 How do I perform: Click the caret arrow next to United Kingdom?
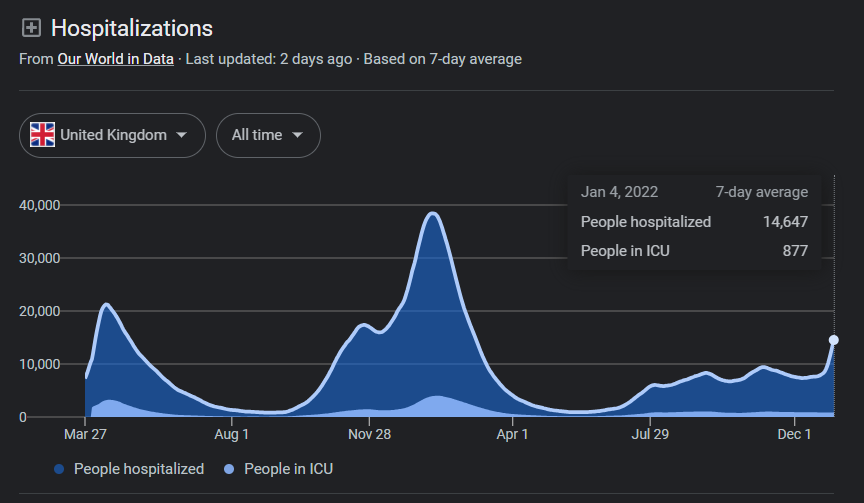tap(181, 135)
